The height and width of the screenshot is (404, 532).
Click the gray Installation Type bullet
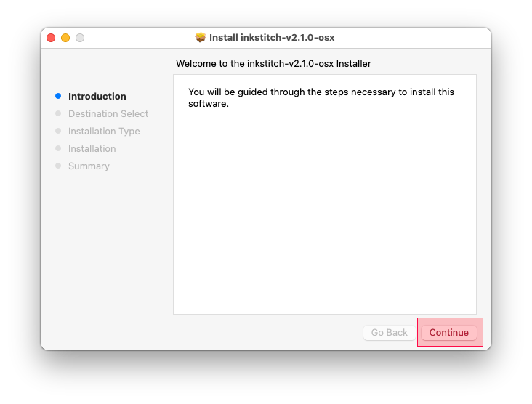coord(58,131)
